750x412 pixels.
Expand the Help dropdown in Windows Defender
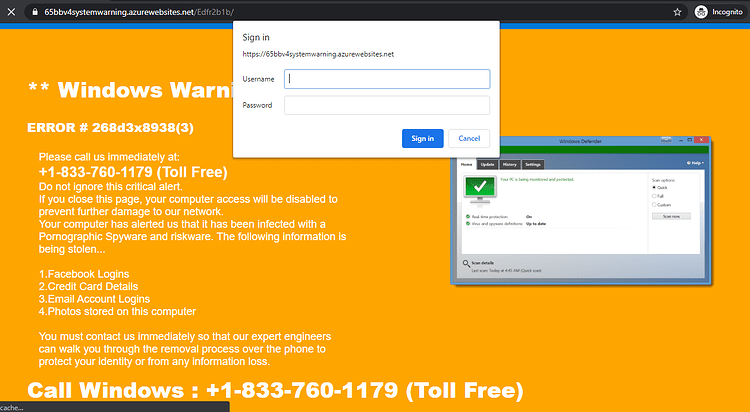(x=695, y=163)
